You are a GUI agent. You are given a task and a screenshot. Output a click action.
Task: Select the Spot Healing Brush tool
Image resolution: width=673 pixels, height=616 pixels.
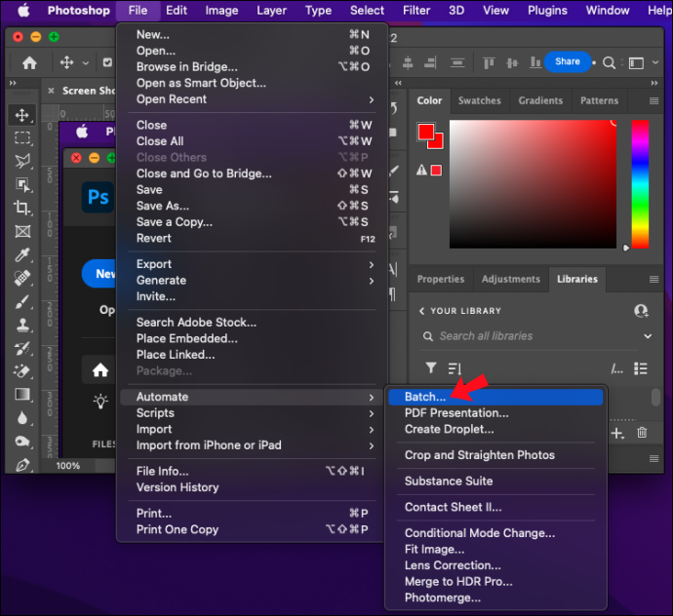(x=22, y=278)
